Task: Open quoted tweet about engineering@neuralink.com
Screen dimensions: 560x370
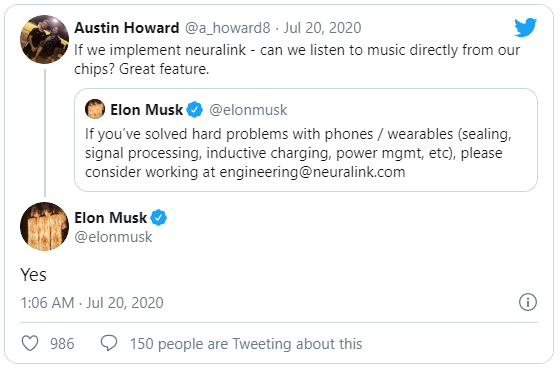Action: tap(306, 140)
